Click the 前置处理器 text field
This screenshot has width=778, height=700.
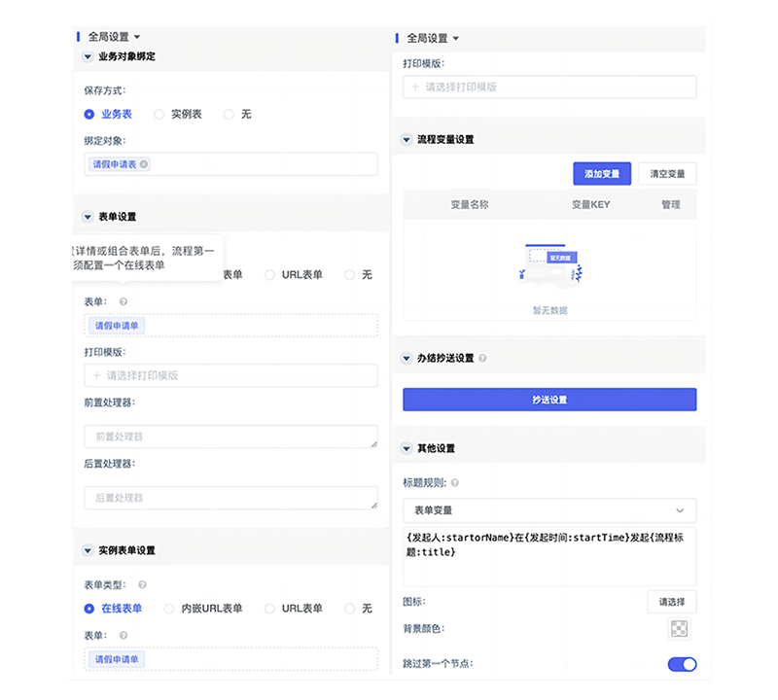tap(230, 437)
